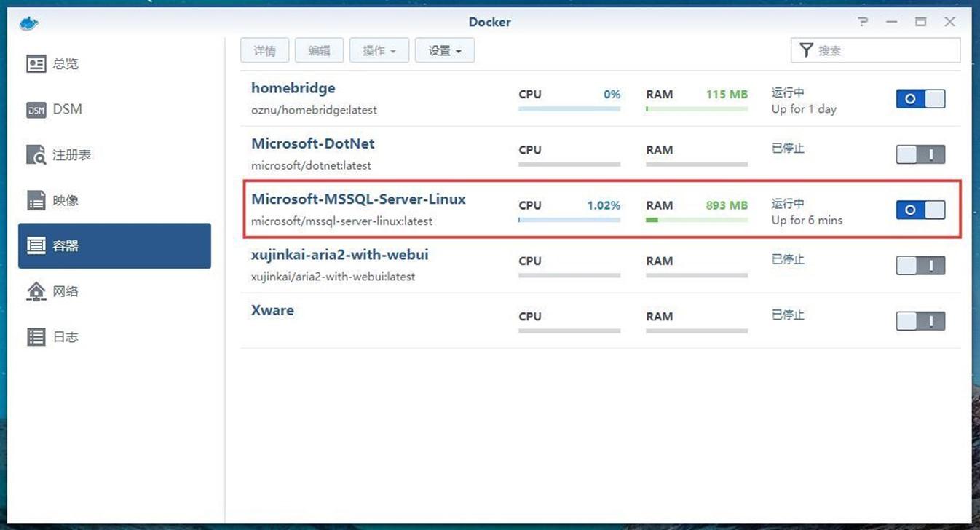Click the 映像 image icon

(x=36, y=200)
